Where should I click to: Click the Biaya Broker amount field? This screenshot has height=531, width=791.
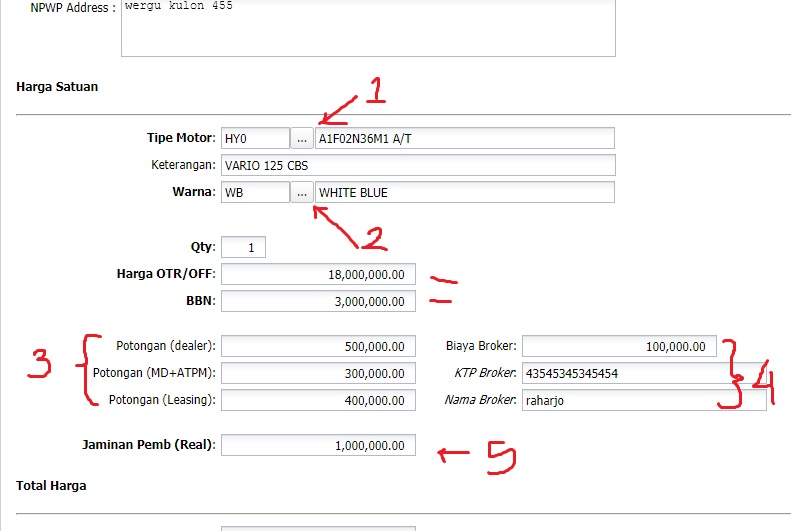click(618, 346)
